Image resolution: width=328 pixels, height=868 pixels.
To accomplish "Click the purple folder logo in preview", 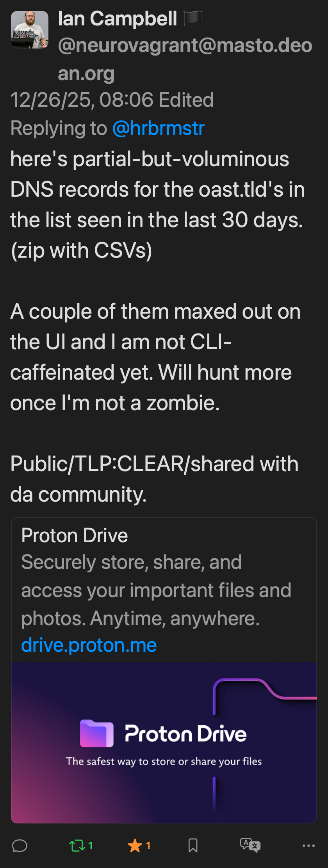I will click(x=97, y=733).
